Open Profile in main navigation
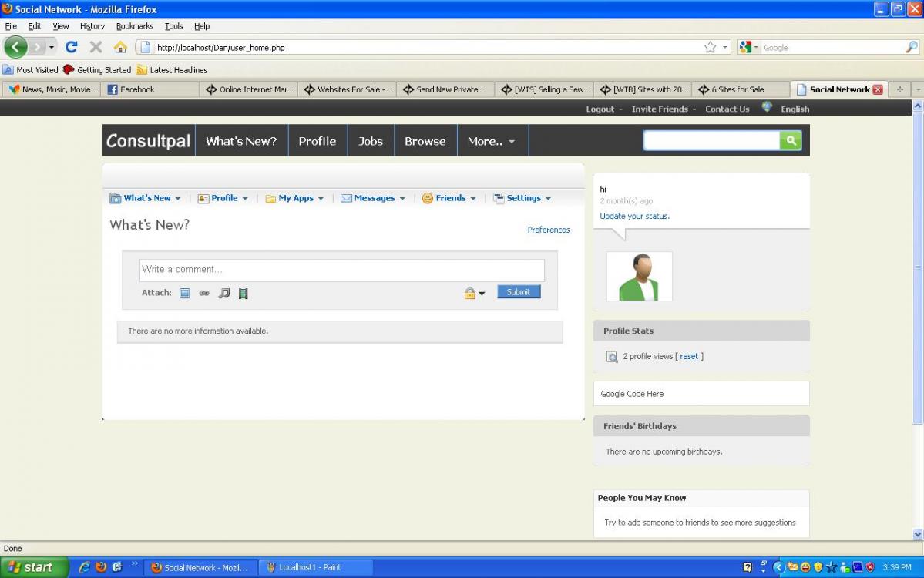Image resolution: width=924 pixels, height=578 pixels. pos(317,141)
